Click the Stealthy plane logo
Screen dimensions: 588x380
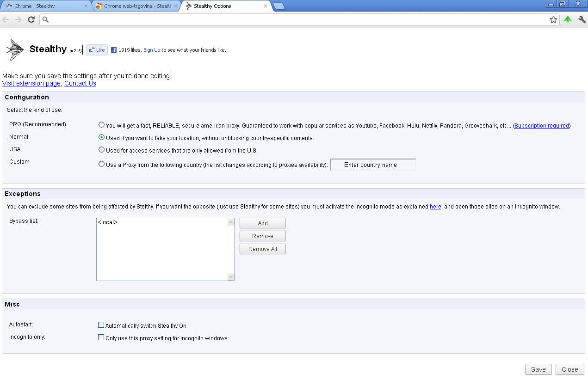coord(15,49)
